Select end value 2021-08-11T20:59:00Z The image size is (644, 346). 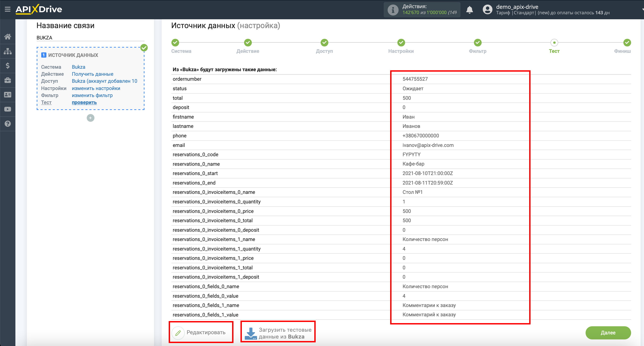click(x=428, y=183)
